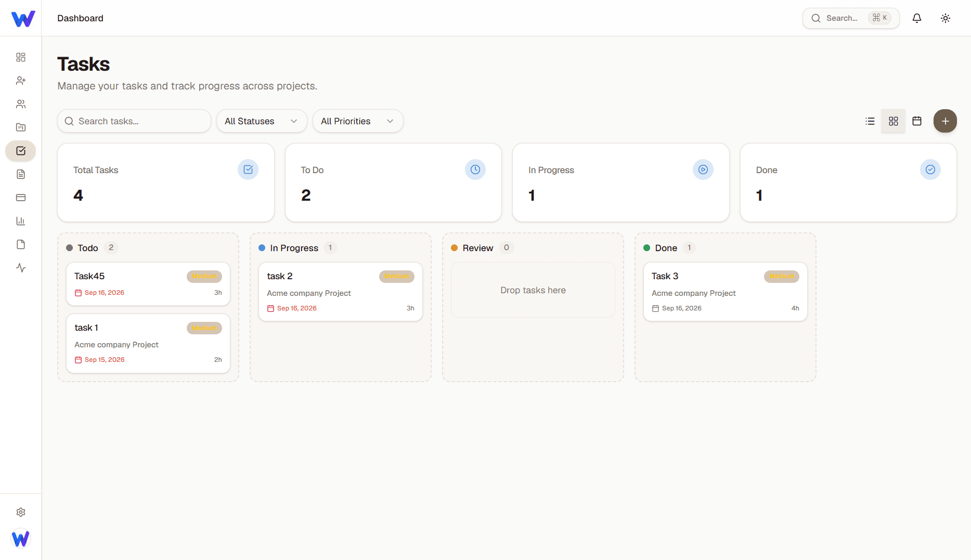Open the All Statuses dropdown
This screenshot has width=971, height=560.
[262, 121]
